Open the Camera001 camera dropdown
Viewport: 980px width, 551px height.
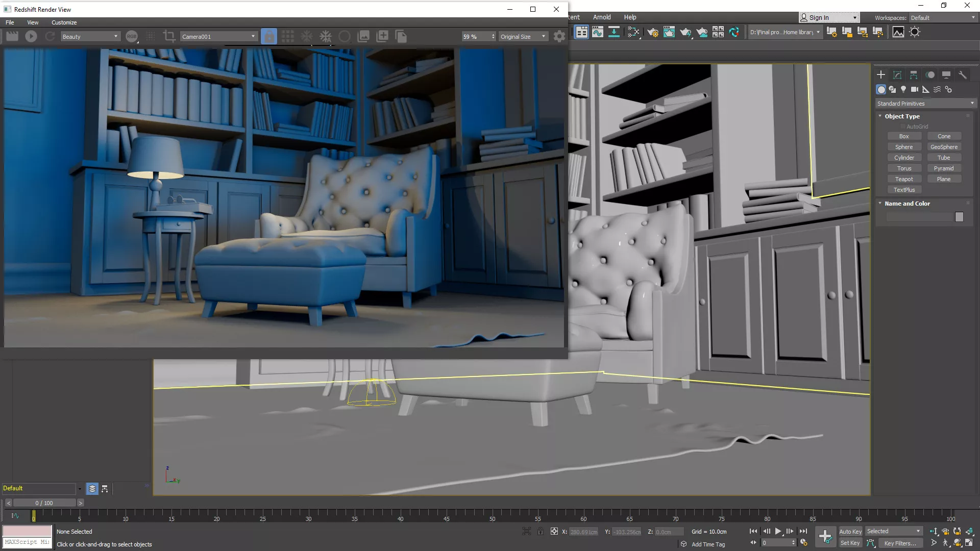pyautogui.click(x=218, y=37)
